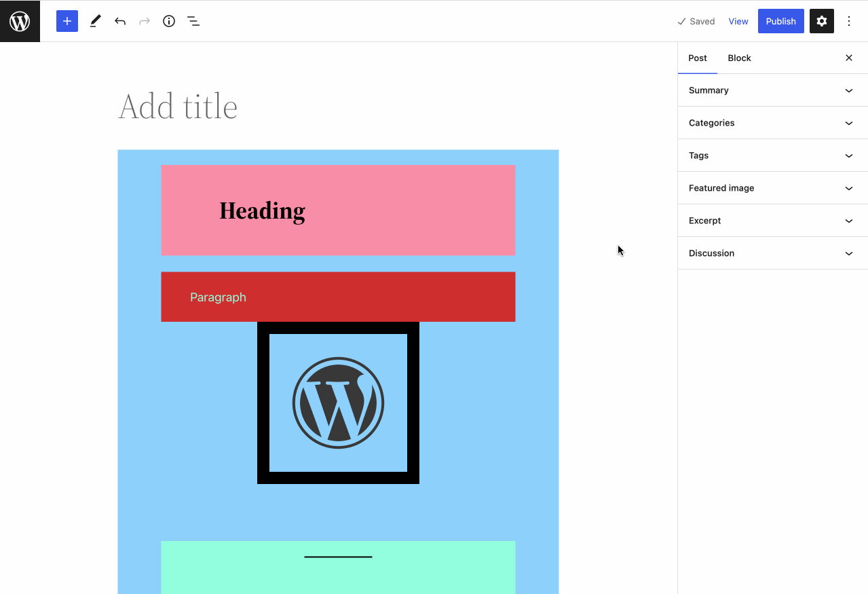
Task: Open the document Details info icon
Action: click(169, 21)
